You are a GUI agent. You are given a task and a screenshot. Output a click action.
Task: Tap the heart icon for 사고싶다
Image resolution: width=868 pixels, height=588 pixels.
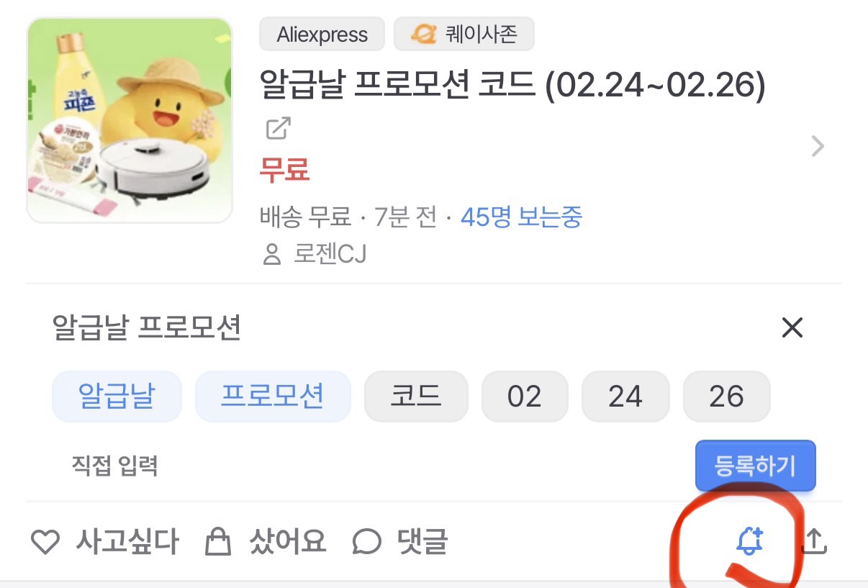[x=45, y=542]
